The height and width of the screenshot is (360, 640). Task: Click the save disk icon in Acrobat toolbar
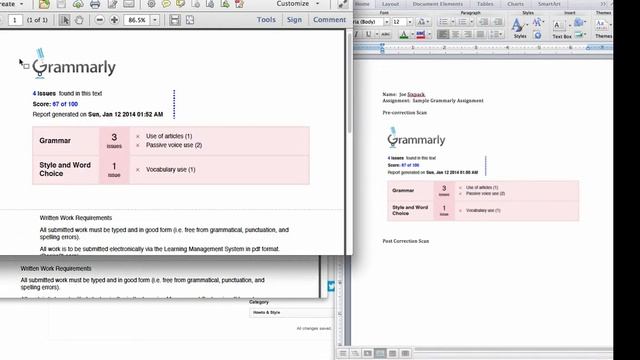tap(61, 4)
